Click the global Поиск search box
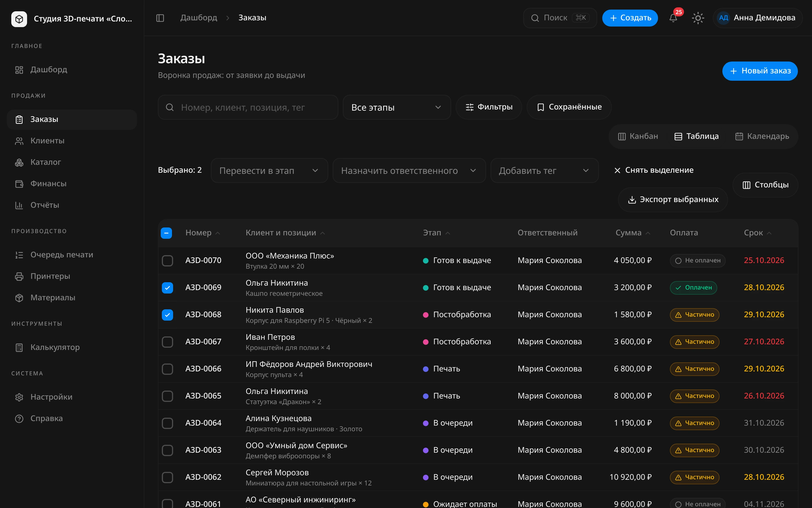Screen dimensions: 812x508 (560, 18)
